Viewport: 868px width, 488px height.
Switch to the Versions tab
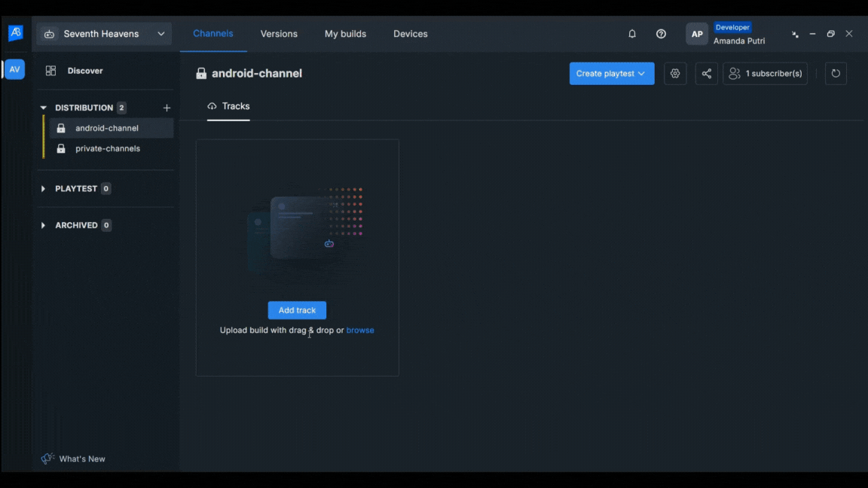point(279,34)
